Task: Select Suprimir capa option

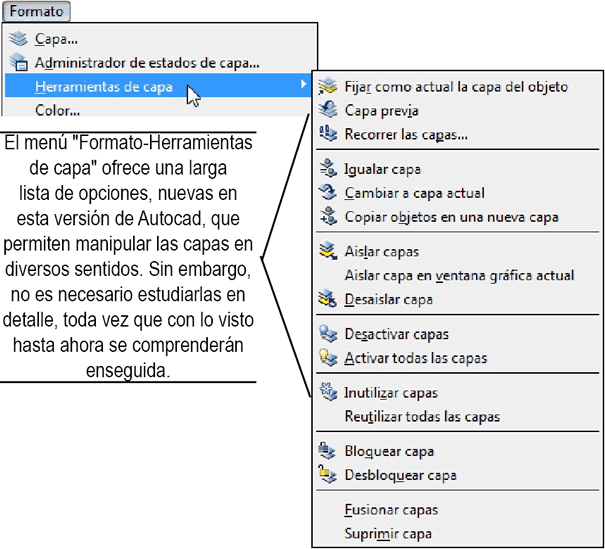Action: click(x=388, y=534)
